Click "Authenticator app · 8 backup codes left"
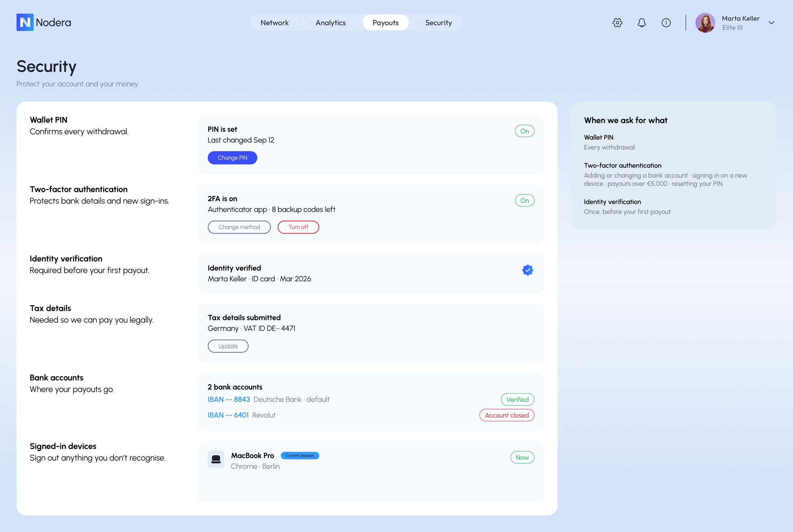793x532 pixels. click(x=271, y=210)
